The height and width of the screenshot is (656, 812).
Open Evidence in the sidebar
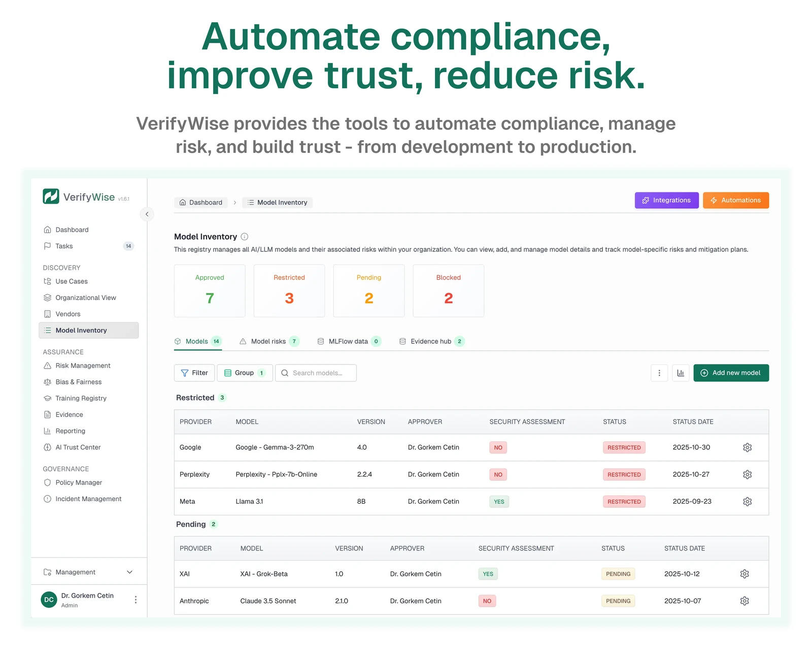[89, 415]
